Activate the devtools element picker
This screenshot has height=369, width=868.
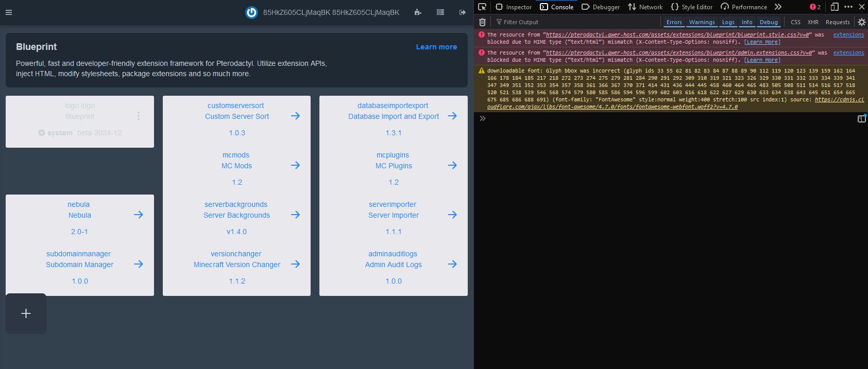[482, 7]
